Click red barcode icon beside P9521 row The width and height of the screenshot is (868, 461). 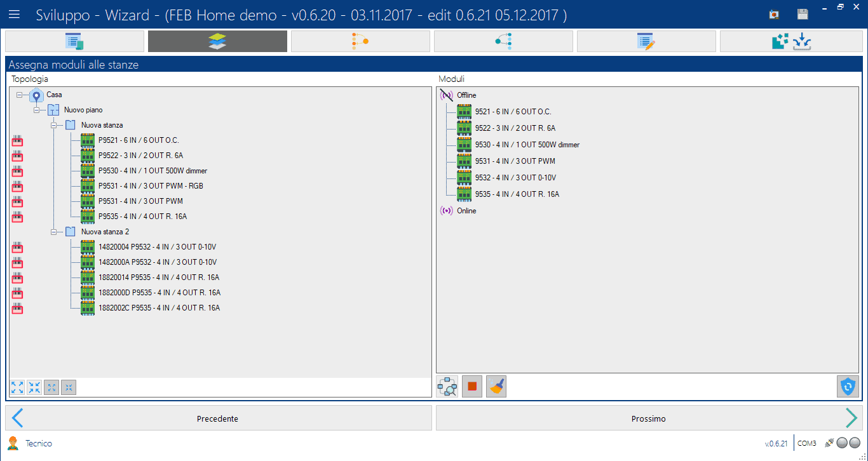click(17, 141)
